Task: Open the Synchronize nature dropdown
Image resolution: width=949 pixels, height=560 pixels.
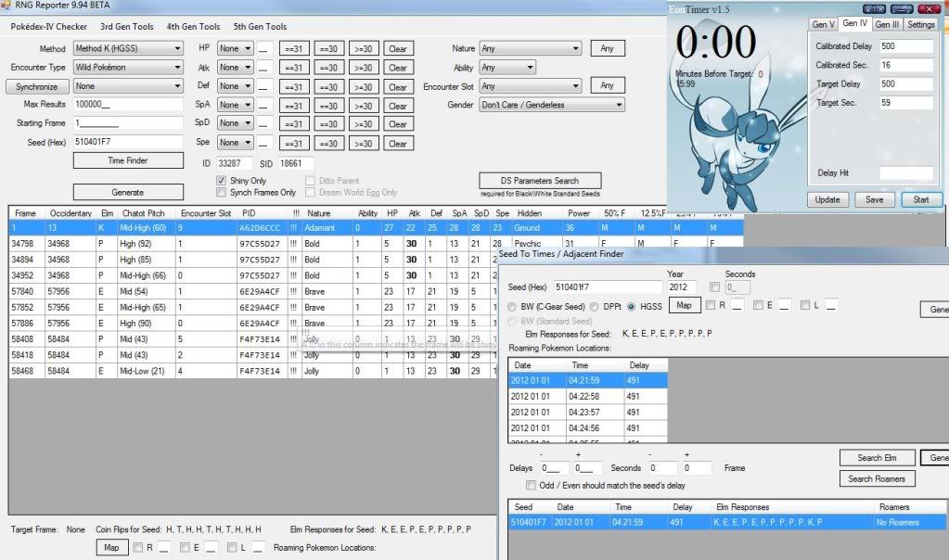Action: coord(128,86)
